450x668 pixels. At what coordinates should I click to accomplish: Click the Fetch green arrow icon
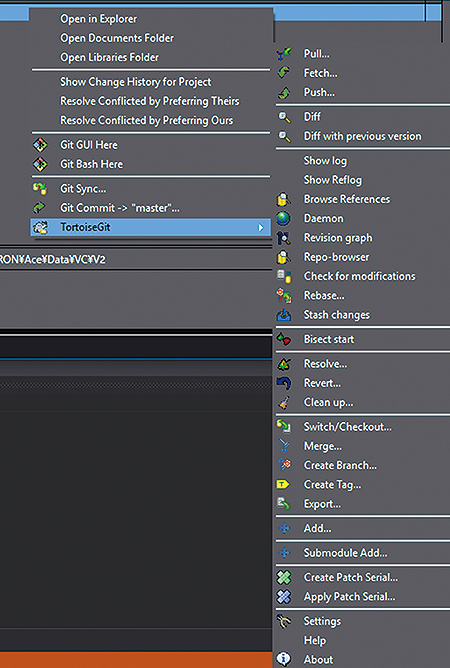pyautogui.click(x=284, y=73)
